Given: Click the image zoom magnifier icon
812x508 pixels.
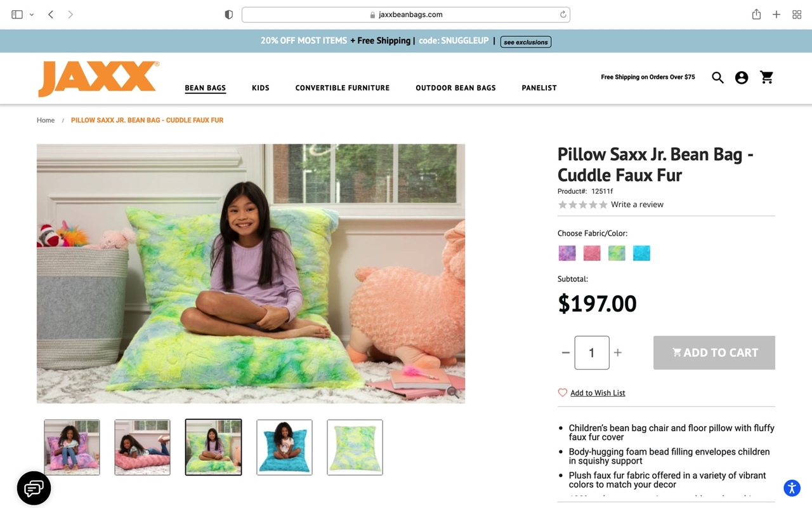Looking at the screenshot, I should click(453, 392).
